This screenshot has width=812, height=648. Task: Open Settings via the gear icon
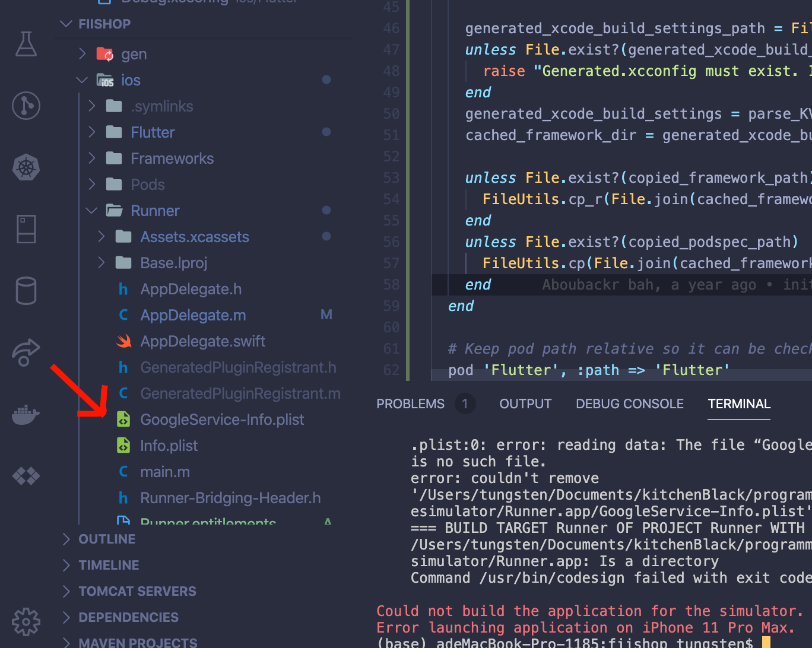[26, 622]
